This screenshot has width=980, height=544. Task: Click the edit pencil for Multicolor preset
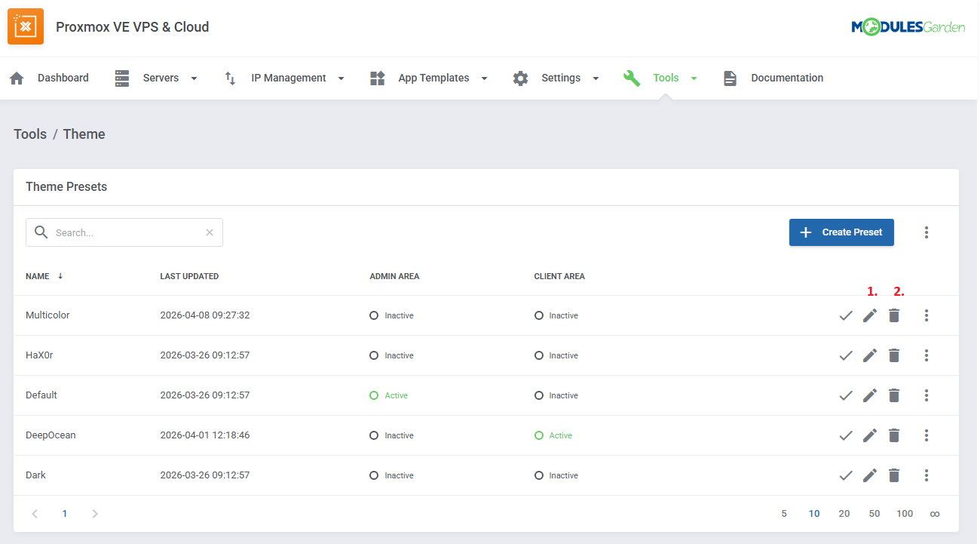[870, 315]
